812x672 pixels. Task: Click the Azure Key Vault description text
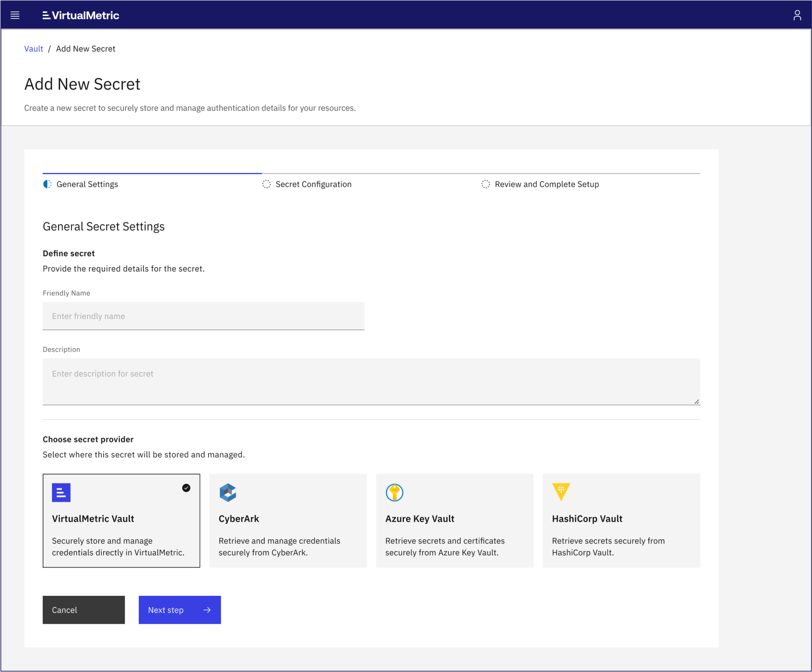point(445,546)
